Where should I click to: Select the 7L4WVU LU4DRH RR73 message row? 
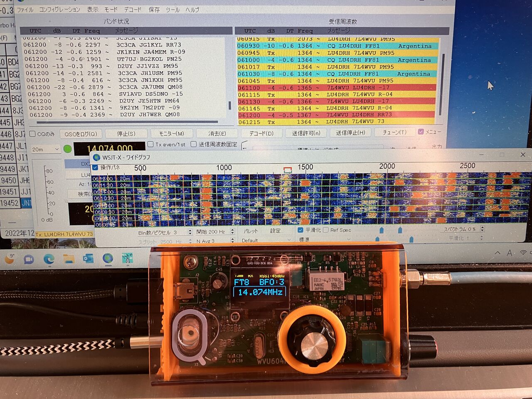coord(337,115)
